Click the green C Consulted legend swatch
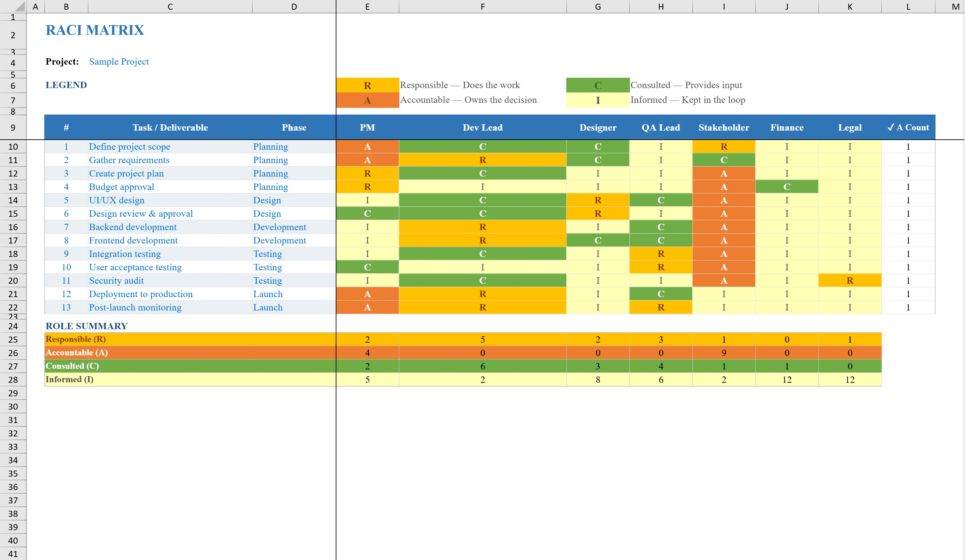Image resolution: width=965 pixels, height=560 pixels. [597, 85]
